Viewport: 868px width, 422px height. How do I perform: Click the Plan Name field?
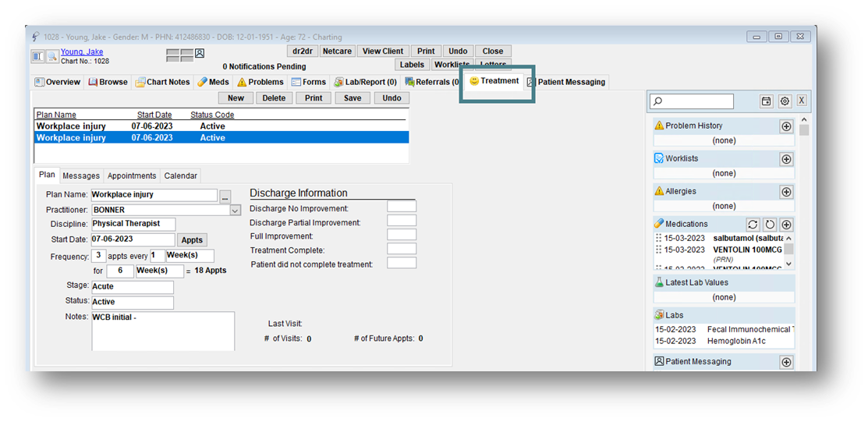point(154,195)
